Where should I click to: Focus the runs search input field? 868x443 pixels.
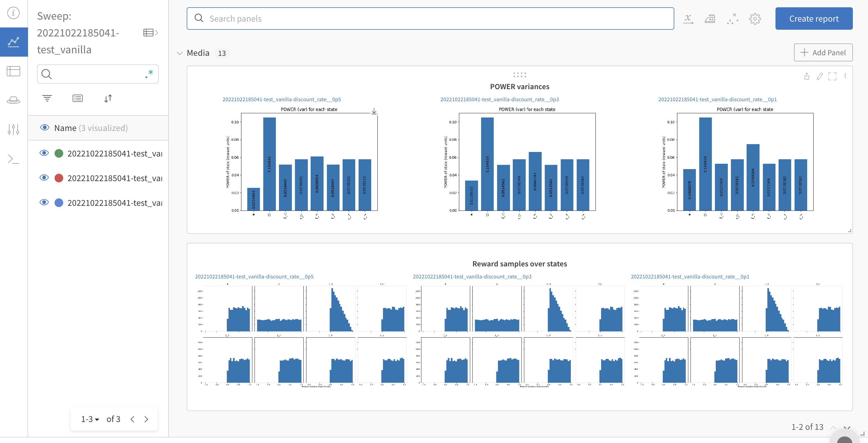click(x=98, y=74)
